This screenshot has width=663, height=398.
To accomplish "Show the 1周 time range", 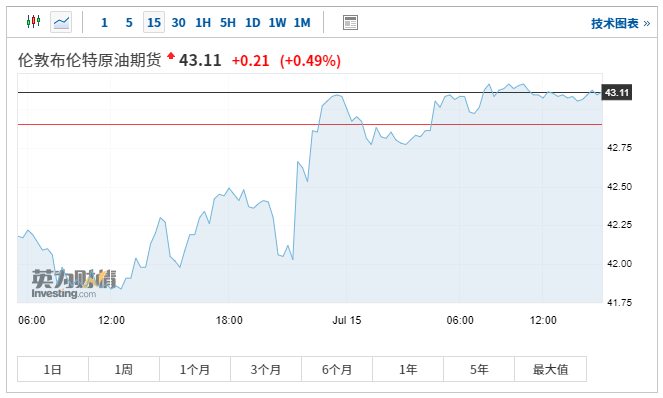I will coord(124,369).
